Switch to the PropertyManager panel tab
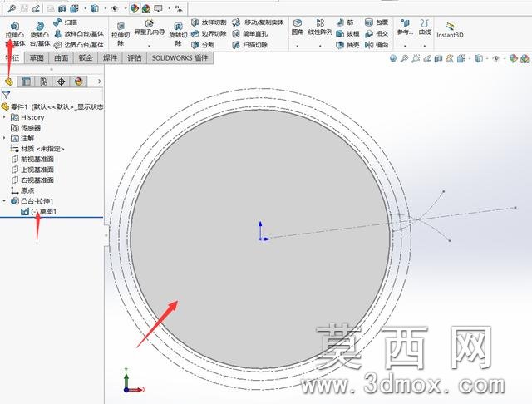This screenshot has width=532, height=404. (26, 81)
